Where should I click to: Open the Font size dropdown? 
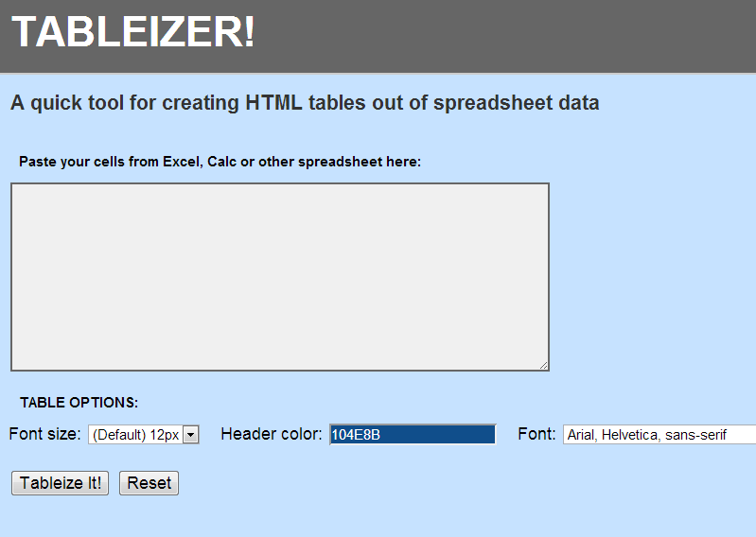[136, 435]
